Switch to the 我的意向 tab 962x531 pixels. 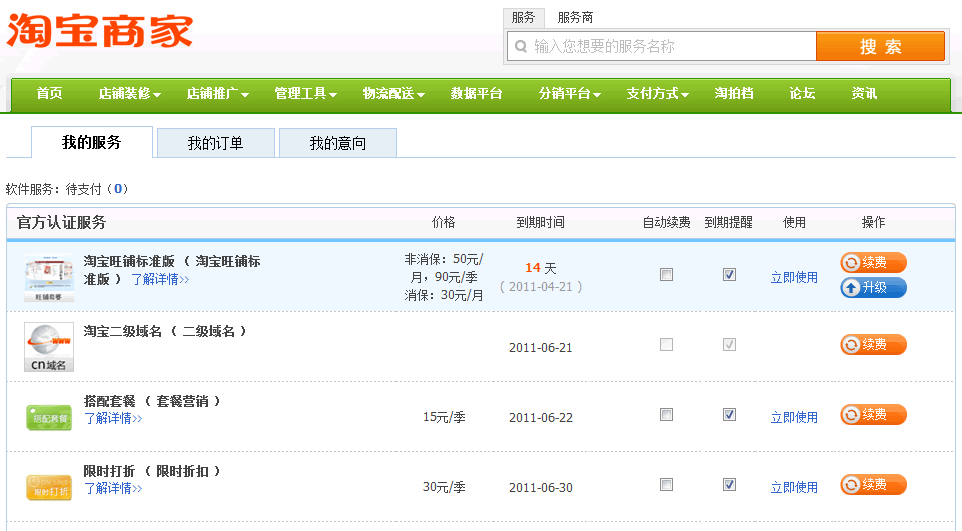tap(337, 143)
